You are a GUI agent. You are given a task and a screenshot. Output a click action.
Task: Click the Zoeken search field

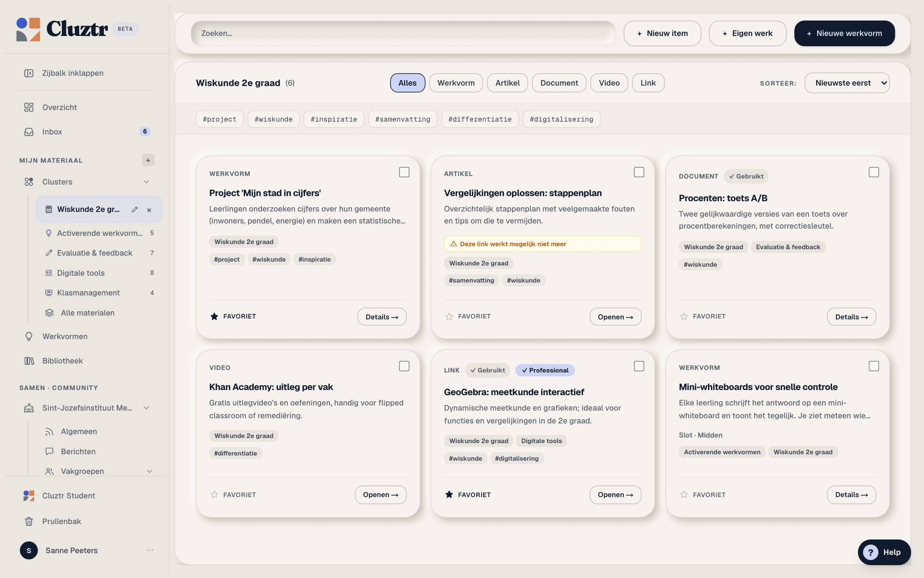point(403,33)
